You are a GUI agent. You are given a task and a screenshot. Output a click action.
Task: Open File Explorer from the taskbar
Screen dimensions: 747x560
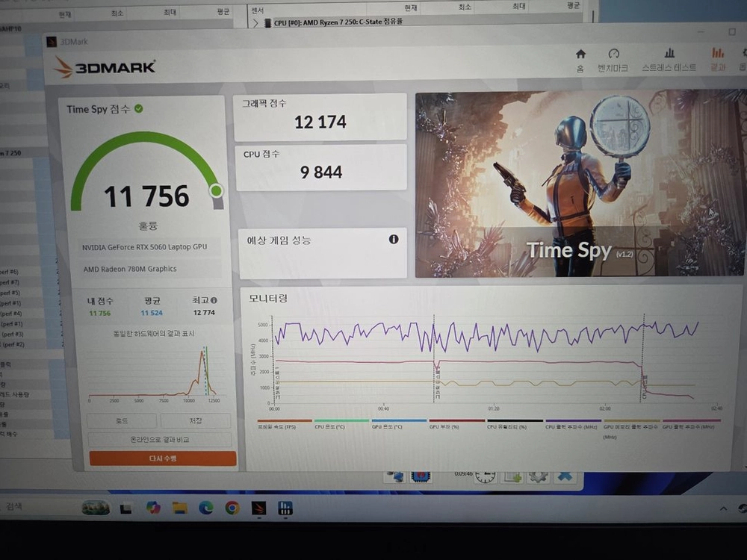(179, 508)
